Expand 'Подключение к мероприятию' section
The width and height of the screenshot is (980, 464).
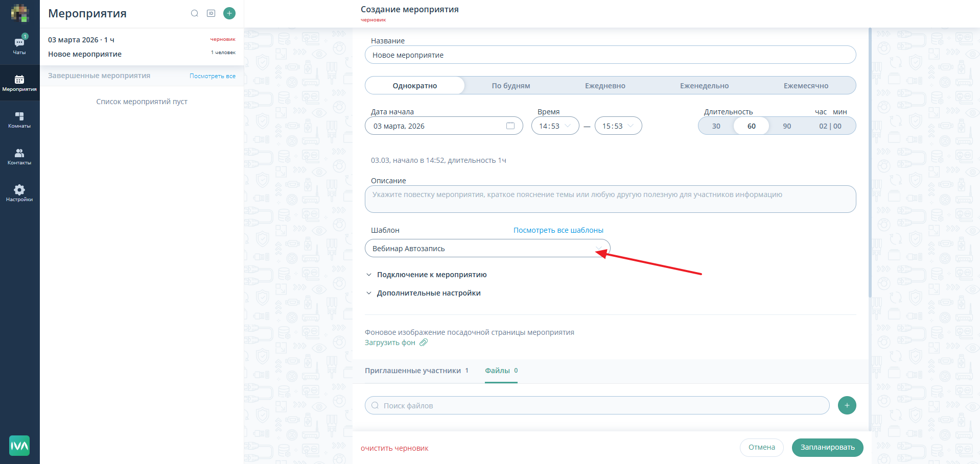click(x=431, y=275)
